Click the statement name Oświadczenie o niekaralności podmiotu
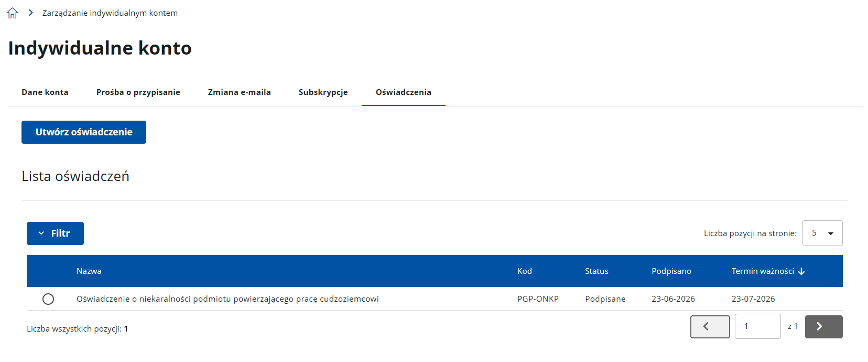 pyautogui.click(x=227, y=299)
